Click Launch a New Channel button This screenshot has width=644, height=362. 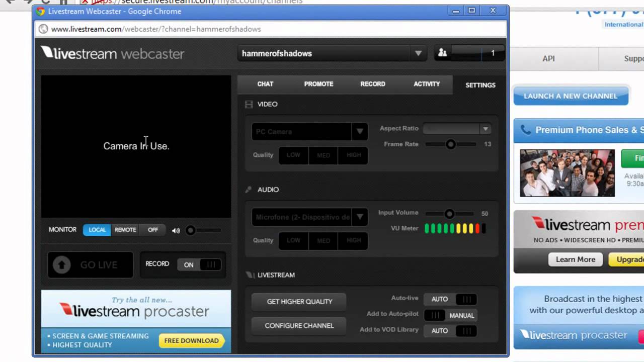(x=571, y=96)
